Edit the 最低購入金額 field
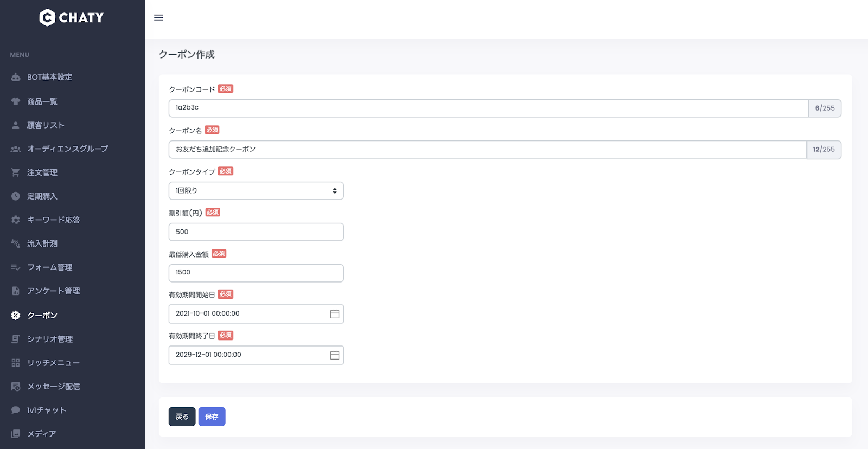 click(256, 273)
